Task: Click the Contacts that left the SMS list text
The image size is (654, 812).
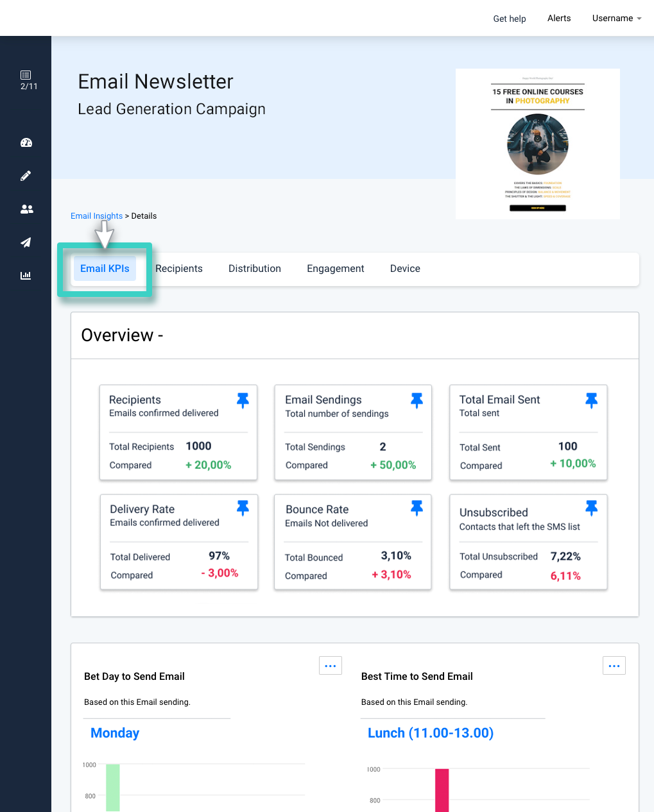Action: coord(520,527)
